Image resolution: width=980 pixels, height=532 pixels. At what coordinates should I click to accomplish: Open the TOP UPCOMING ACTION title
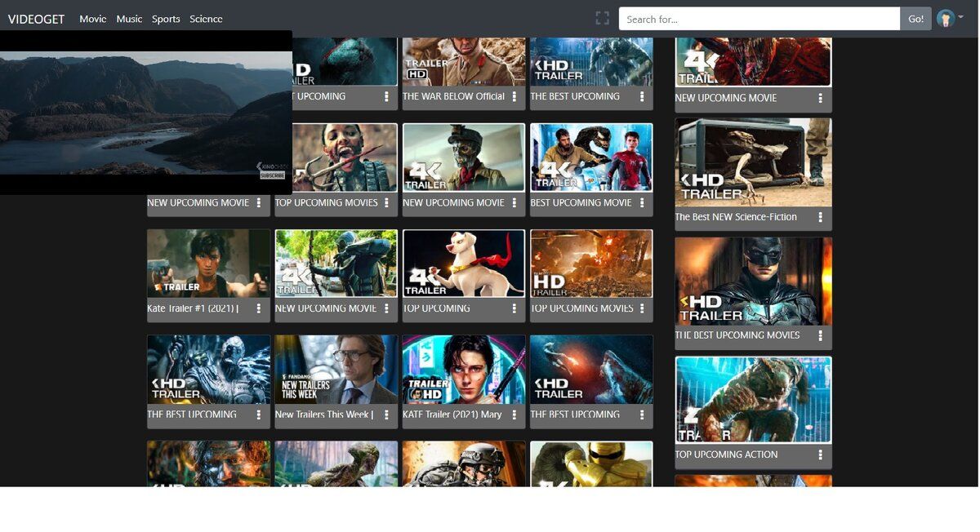click(x=726, y=454)
